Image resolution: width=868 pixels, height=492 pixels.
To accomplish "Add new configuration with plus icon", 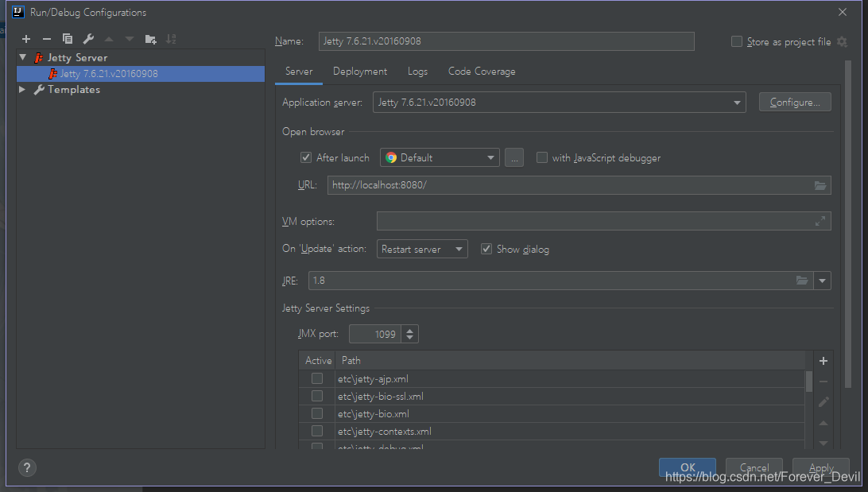I will [x=26, y=39].
